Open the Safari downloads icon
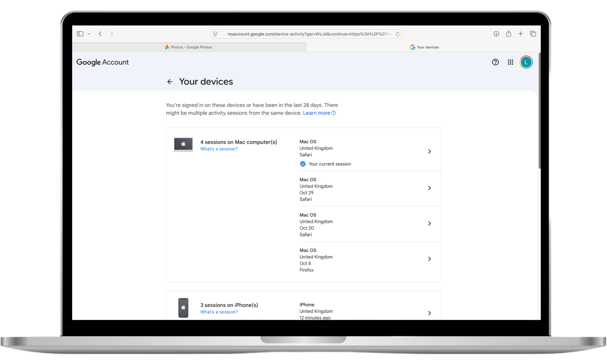The height and width of the screenshot is (364, 607). 496,33
